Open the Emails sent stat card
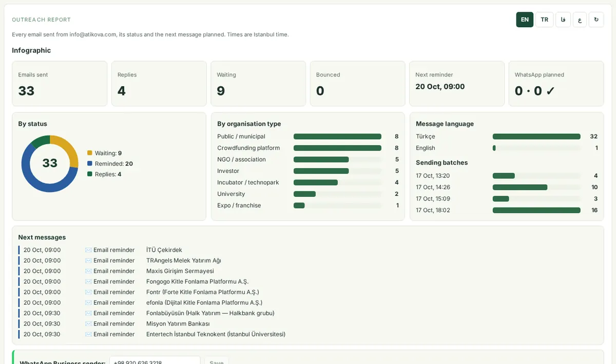This screenshot has width=616, height=364. 60,84
